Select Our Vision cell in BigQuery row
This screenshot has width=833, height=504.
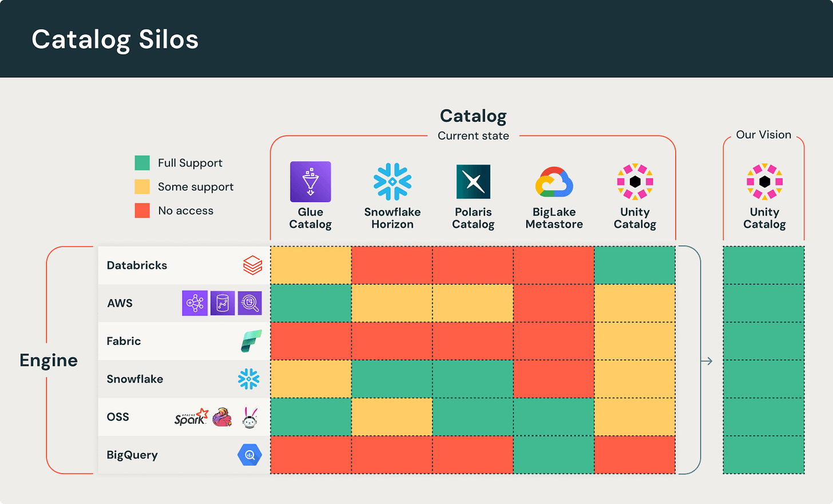click(764, 455)
